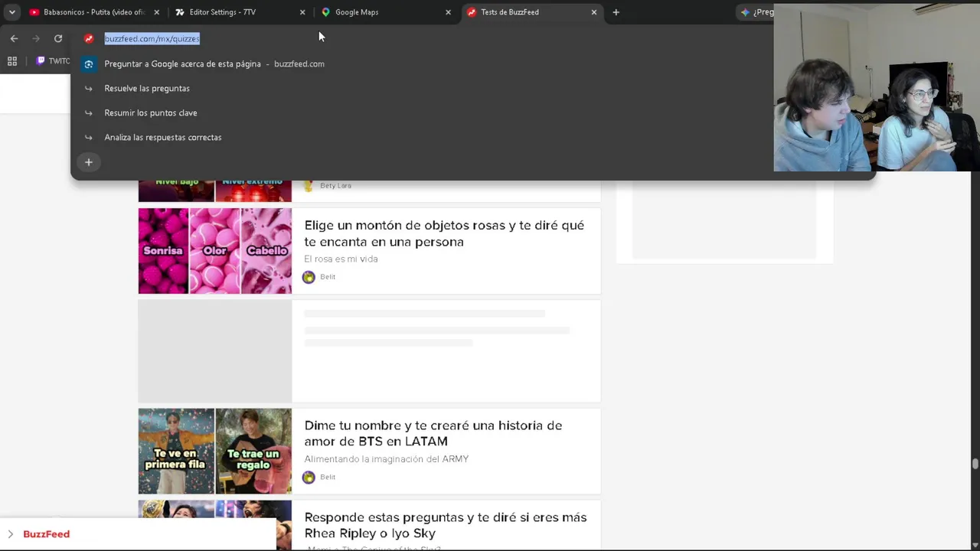Image resolution: width=980 pixels, height=551 pixels.
Task: Open the pink objects quiz title
Action: [x=444, y=233]
